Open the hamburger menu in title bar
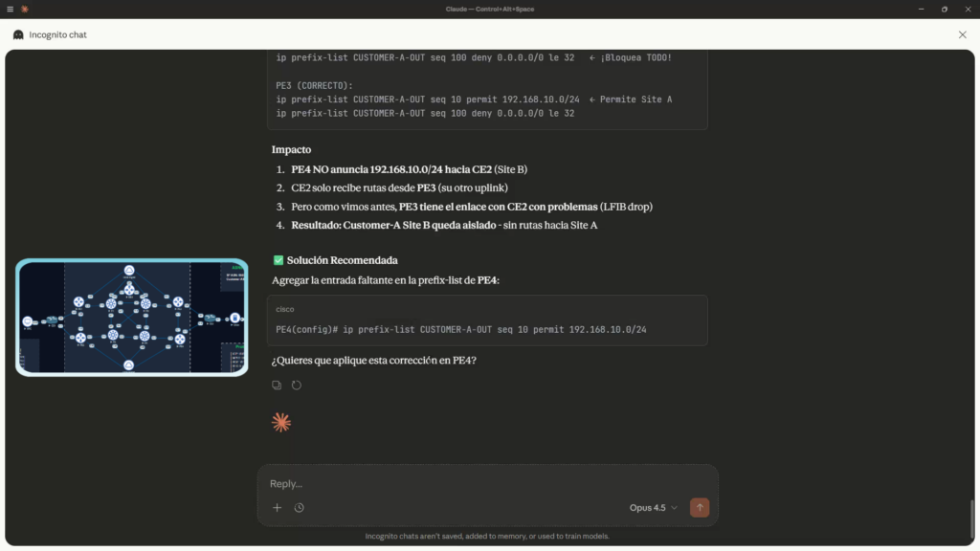The height and width of the screenshot is (551, 980). pos(10,9)
